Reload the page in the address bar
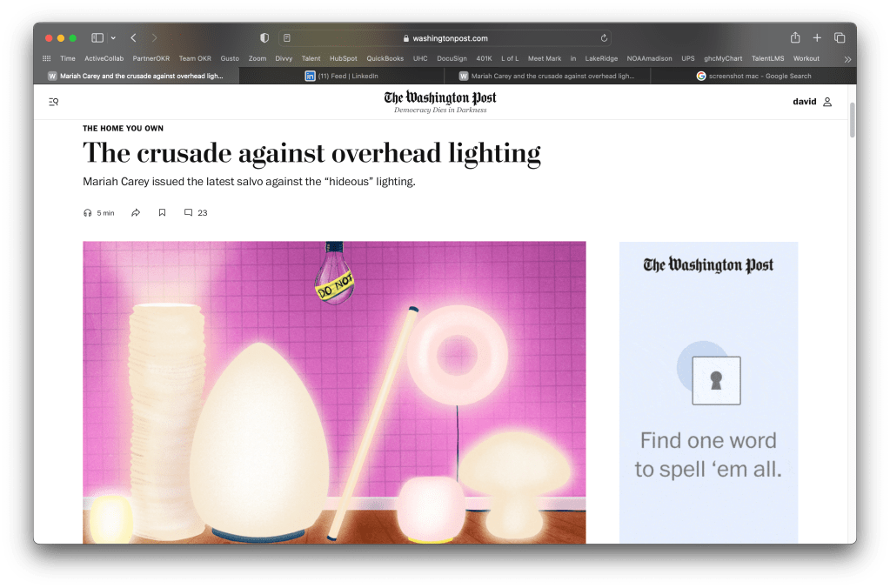The image size is (890, 588). coord(604,38)
